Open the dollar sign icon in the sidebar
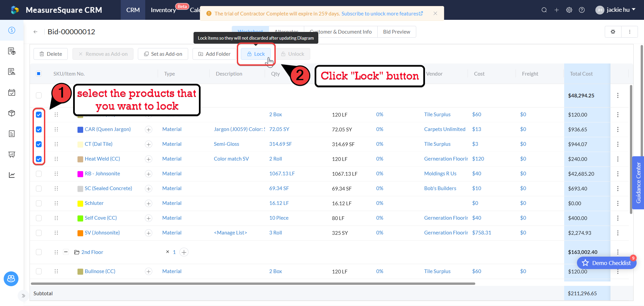The width and height of the screenshot is (644, 306). [12, 30]
